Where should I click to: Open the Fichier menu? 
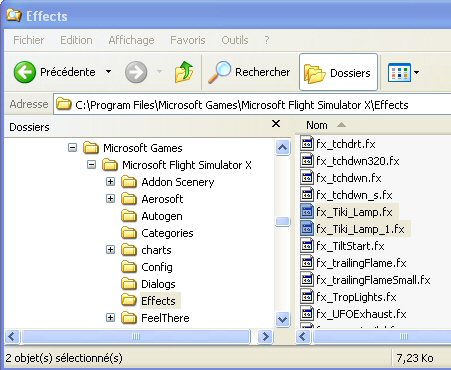pyautogui.click(x=29, y=40)
